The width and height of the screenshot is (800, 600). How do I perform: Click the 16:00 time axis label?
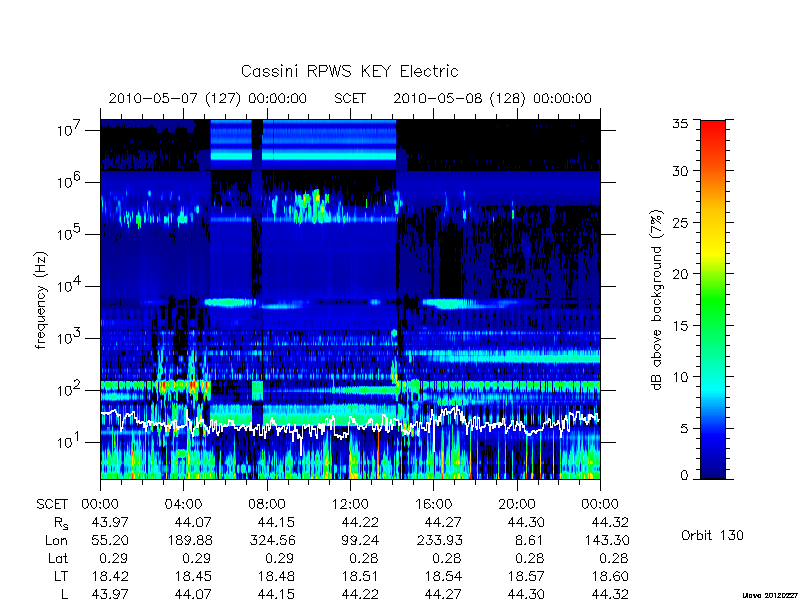[434, 504]
